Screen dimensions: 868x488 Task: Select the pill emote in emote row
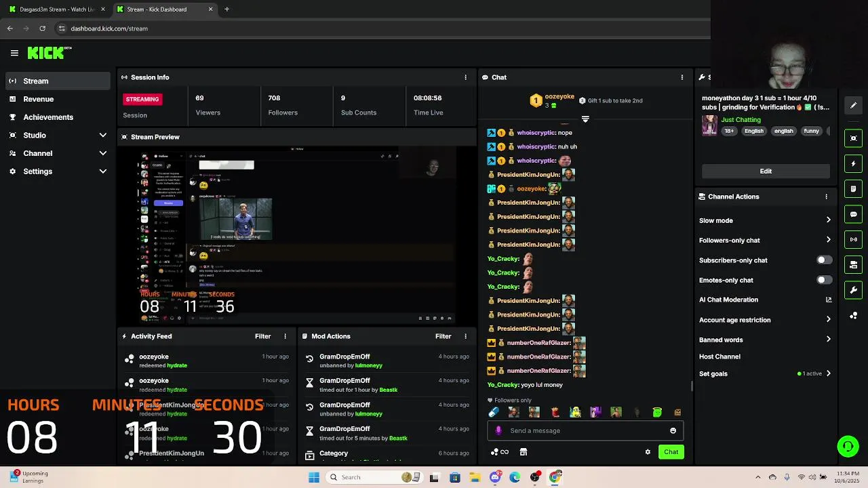494,412
